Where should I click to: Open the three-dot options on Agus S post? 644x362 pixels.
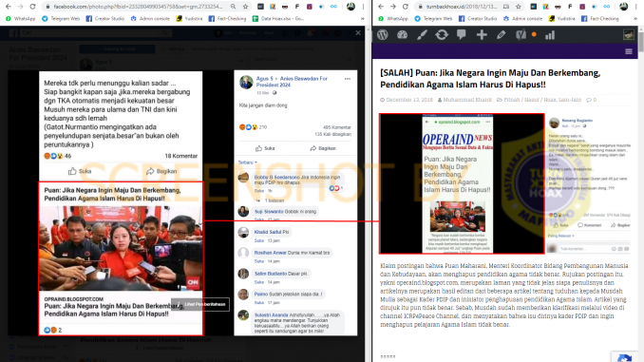(x=348, y=79)
